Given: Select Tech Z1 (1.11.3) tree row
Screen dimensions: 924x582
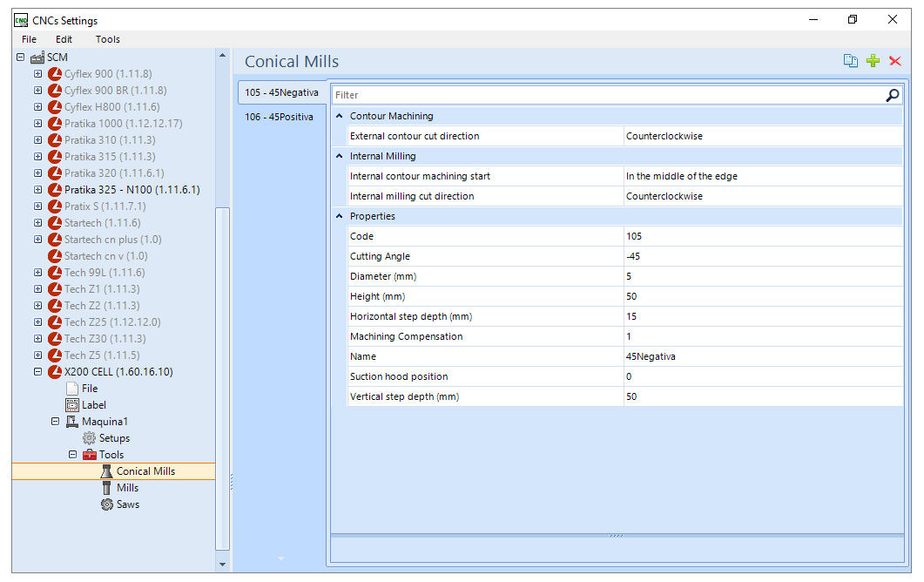Looking at the screenshot, I should (102, 289).
